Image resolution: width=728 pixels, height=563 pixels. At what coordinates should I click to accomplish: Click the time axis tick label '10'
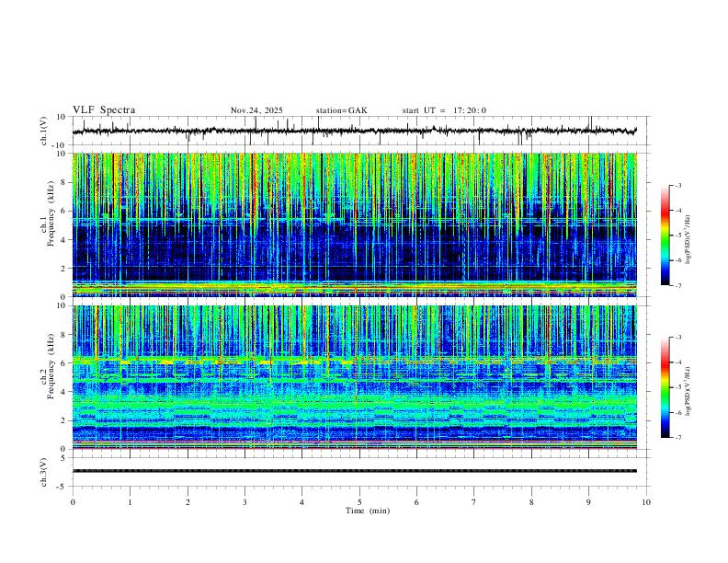646,502
